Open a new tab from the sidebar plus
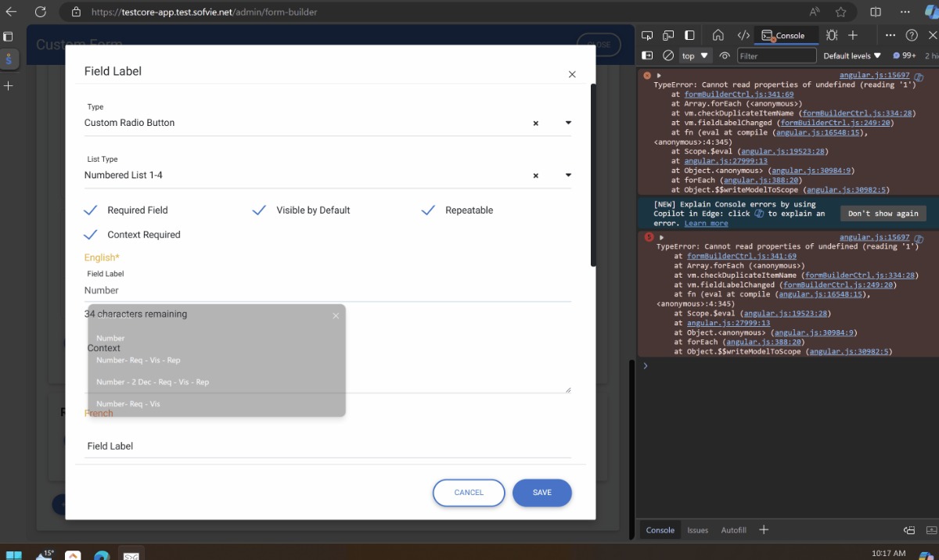Viewport: 939px width, 560px height. [x=9, y=85]
